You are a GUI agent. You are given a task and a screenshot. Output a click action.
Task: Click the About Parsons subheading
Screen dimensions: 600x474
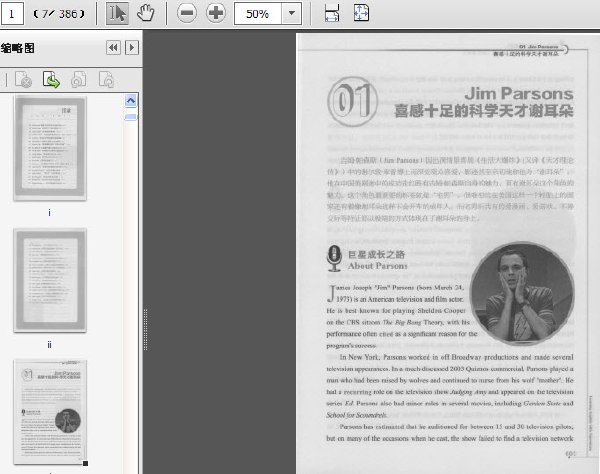(x=377, y=266)
